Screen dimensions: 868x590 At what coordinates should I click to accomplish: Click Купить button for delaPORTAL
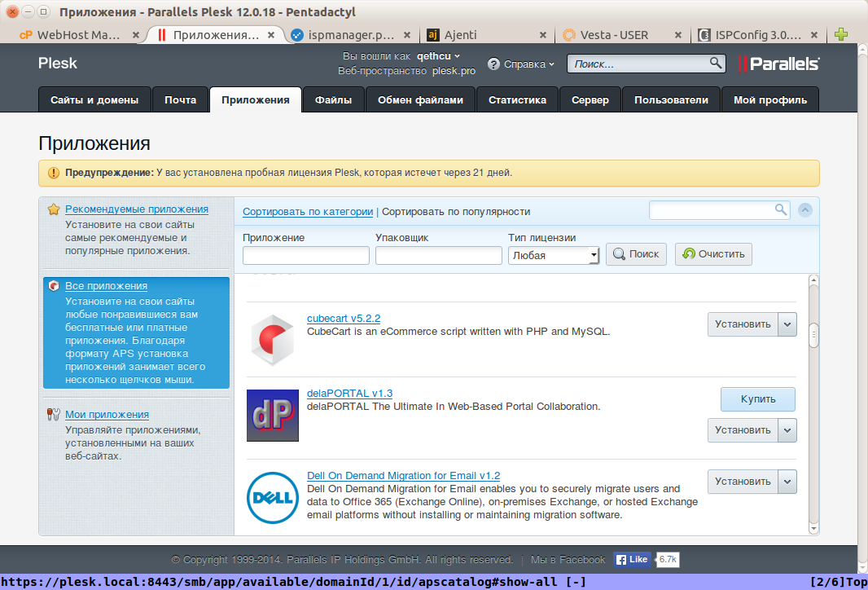(758, 399)
